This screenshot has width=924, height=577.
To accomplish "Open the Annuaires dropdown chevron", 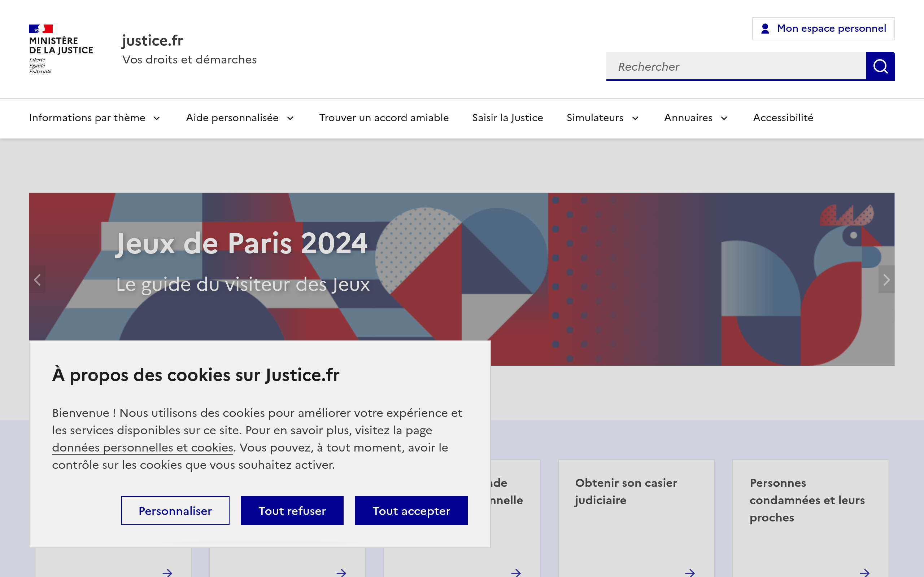I will pos(724,118).
